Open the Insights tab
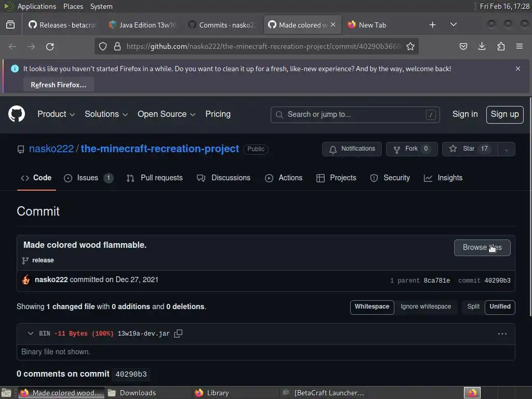Viewport: 532px width, 399px height. click(x=443, y=178)
